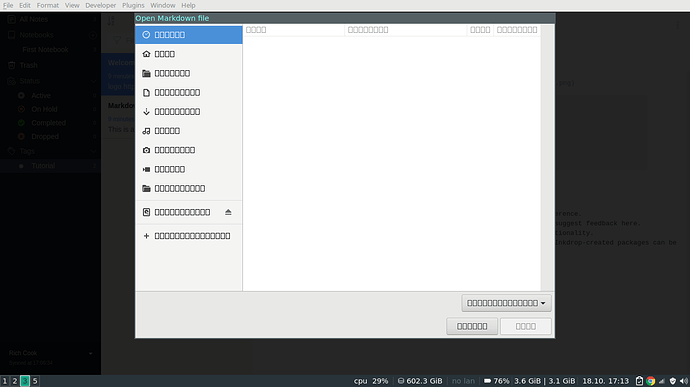The width and height of the screenshot is (690, 387).
Task: Click the first column header in file list
Action: point(294,30)
